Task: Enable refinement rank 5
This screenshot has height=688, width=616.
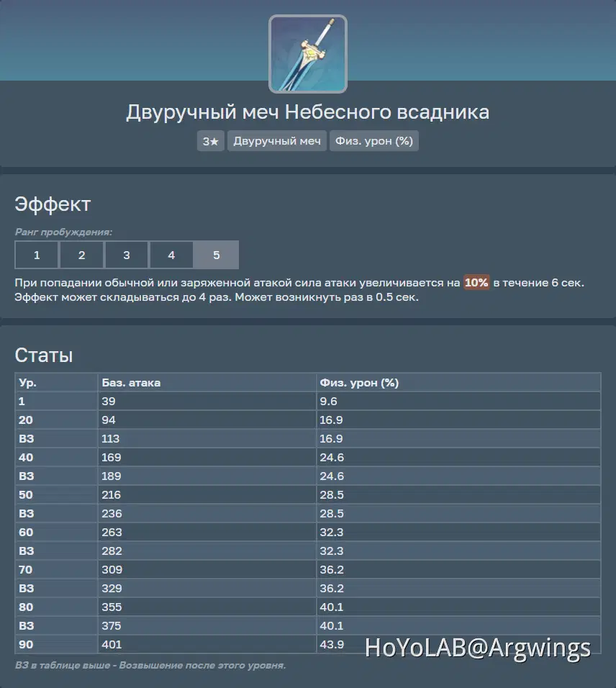Action: click(x=216, y=255)
